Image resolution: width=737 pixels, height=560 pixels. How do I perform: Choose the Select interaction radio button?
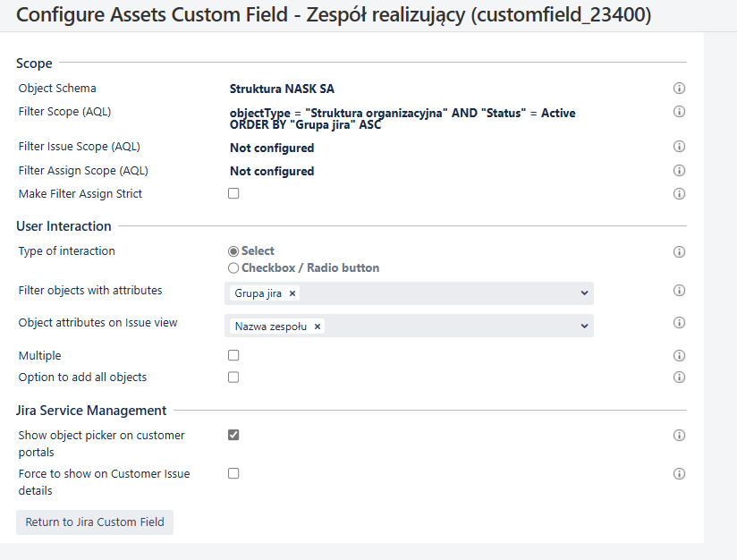(233, 251)
